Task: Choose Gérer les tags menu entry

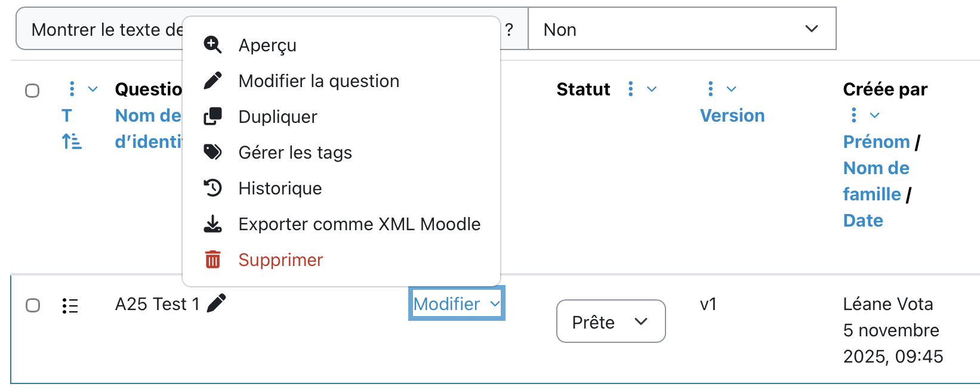Action: [x=295, y=153]
